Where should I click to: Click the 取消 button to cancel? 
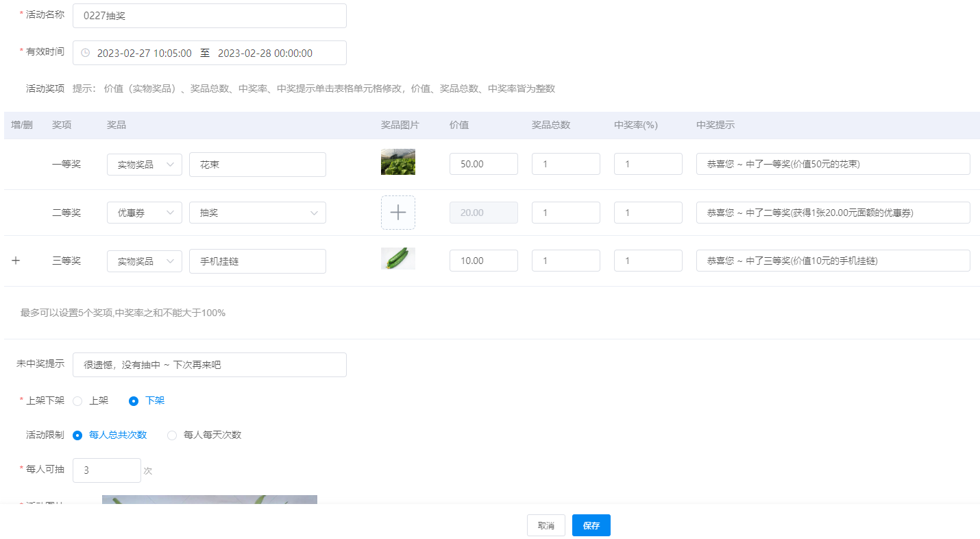[x=546, y=525]
